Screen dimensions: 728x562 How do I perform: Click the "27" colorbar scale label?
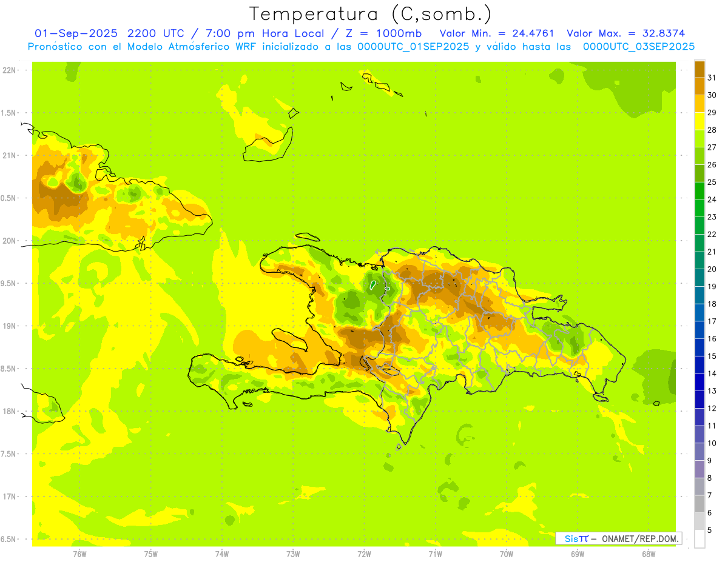pos(712,147)
